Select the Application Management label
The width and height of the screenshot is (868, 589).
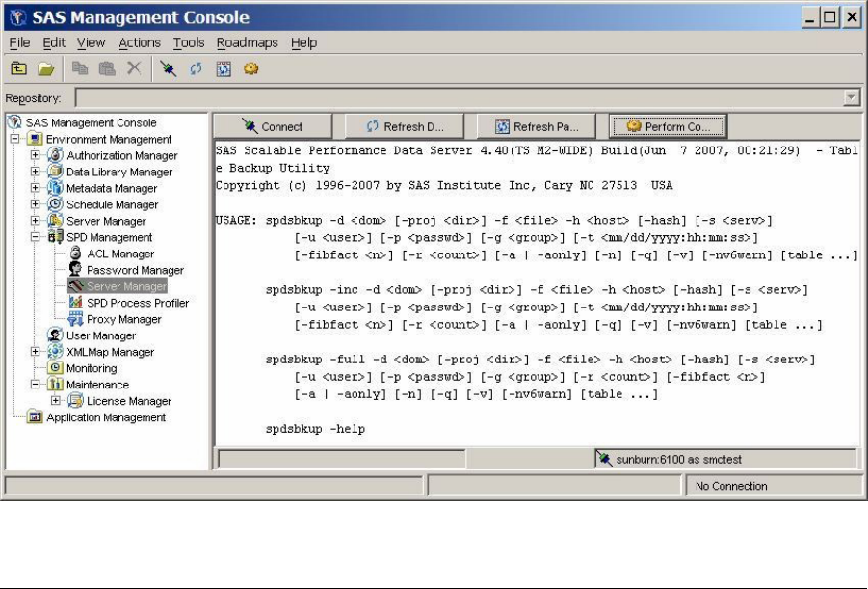pyautogui.click(x=106, y=417)
